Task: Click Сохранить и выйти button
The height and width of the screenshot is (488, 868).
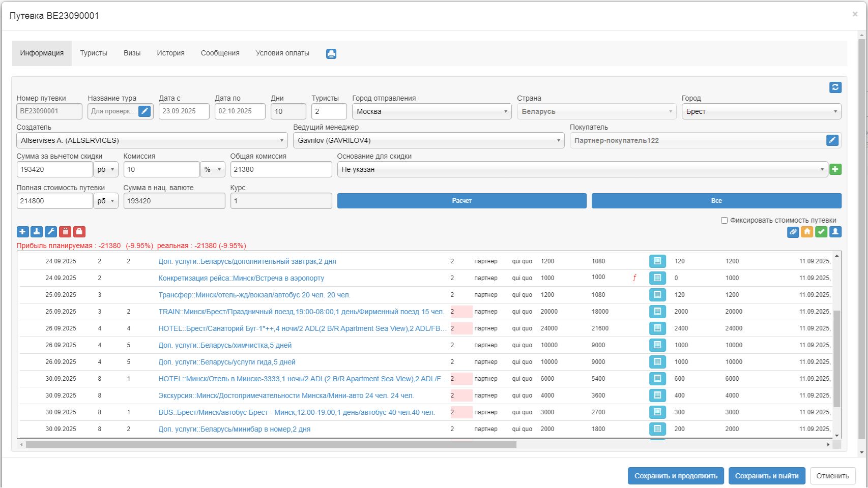Action: click(x=766, y=476)
